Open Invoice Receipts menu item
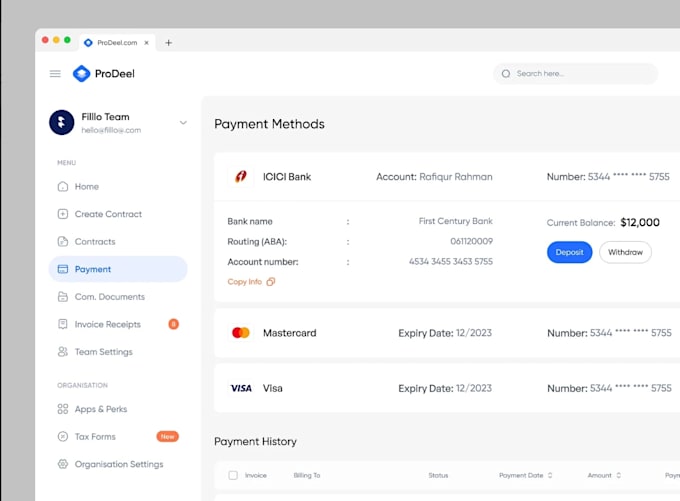Viewport: 680px width, 501px height. coord(118,324)
